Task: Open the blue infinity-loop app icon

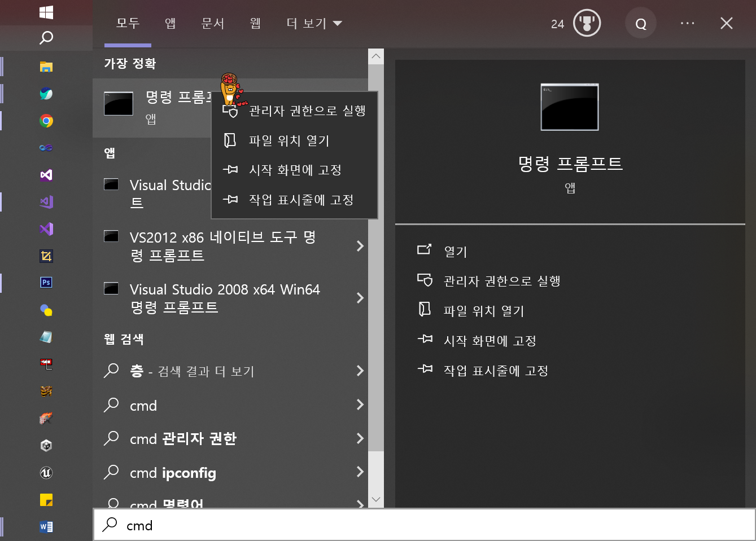Action: [46, 148]
